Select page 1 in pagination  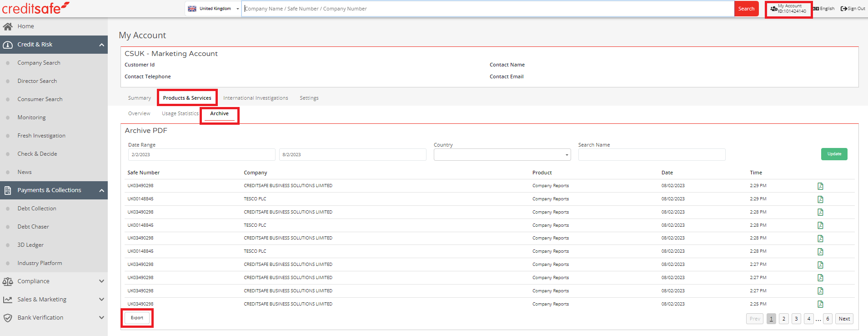771,319
